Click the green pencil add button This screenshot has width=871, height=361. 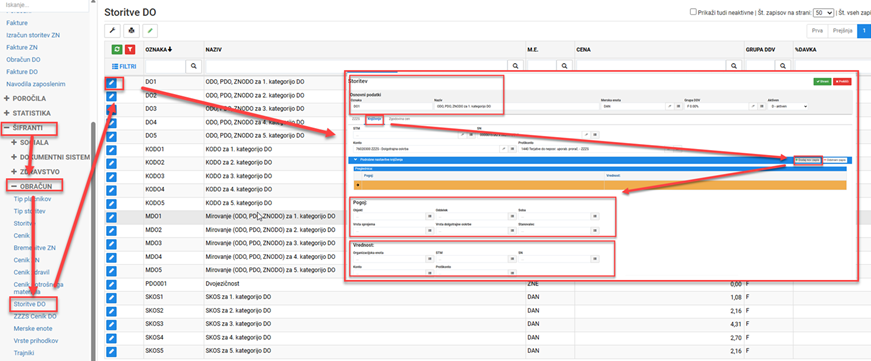(150, 31)
